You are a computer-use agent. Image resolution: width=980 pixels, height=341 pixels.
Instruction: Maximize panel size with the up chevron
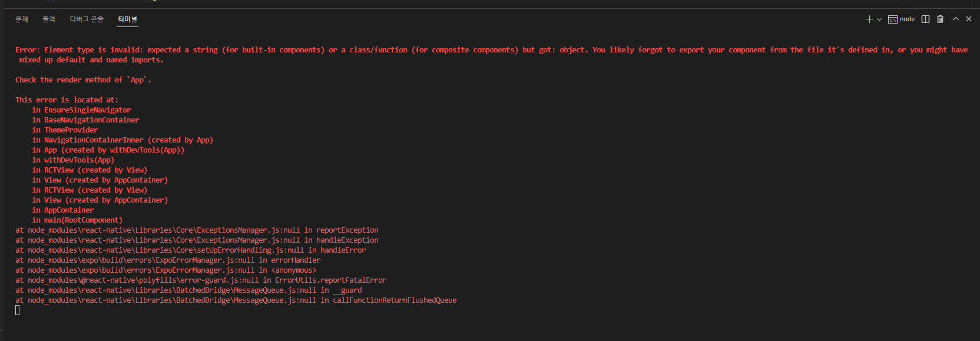click(956, 19)
